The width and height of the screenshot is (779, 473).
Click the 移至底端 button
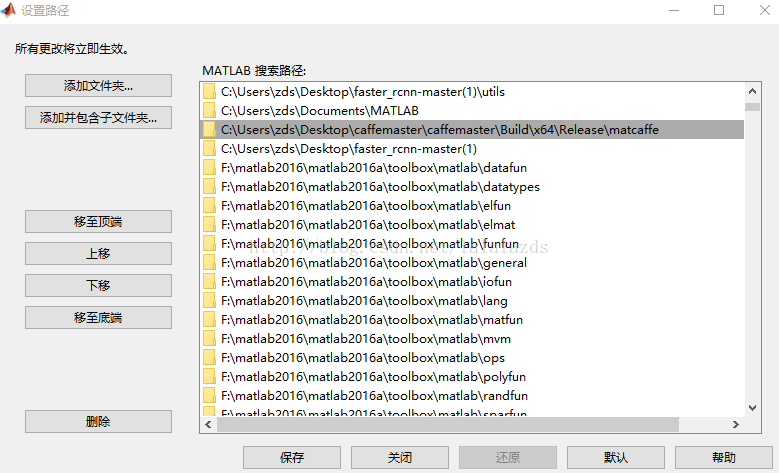pos(98,317)
